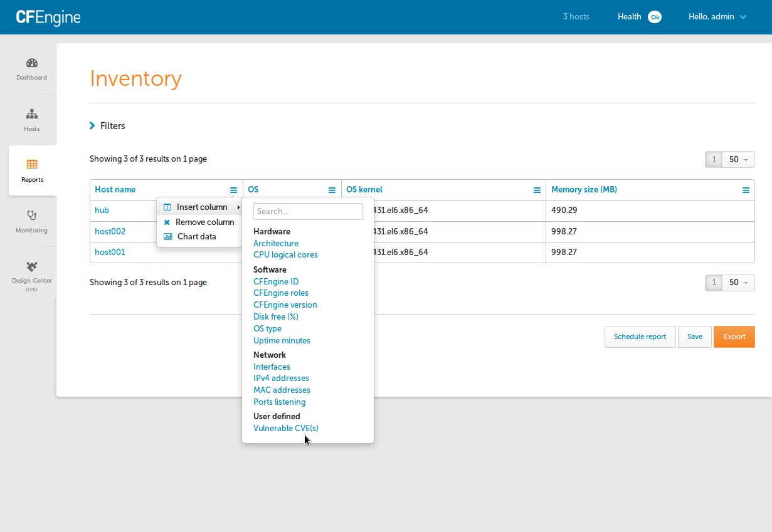Open the Memory size column menu icon
The image size is (772, 532).
click(x=746, y=189)
